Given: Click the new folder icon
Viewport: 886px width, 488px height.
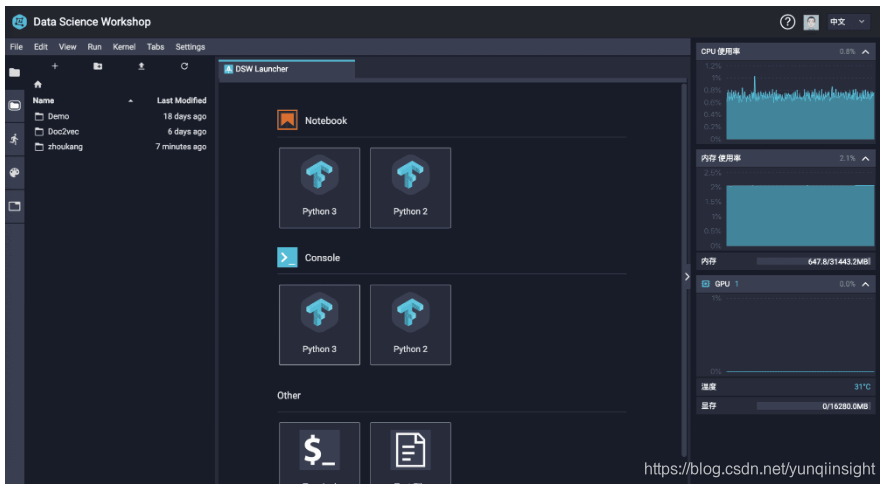Looking at the screenshot, I should coord(98,66).
